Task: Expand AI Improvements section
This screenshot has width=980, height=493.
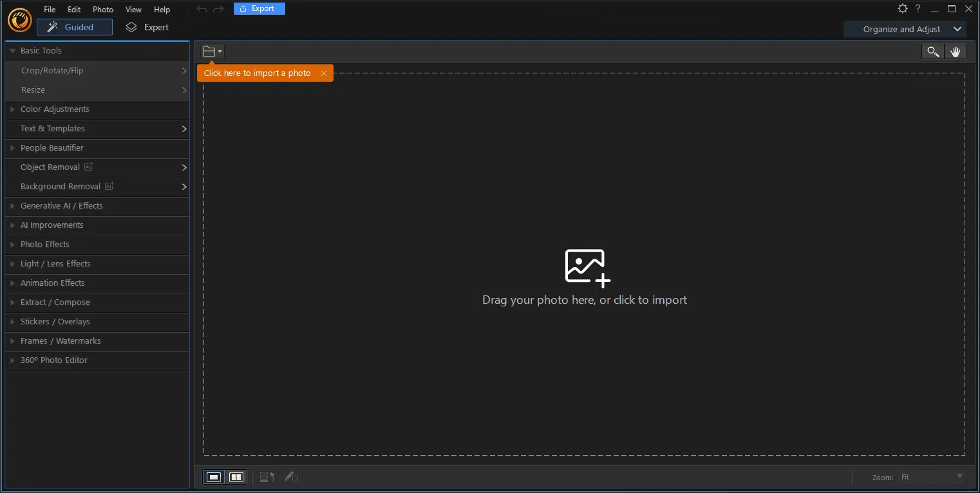Action: [x=97, y=225]
